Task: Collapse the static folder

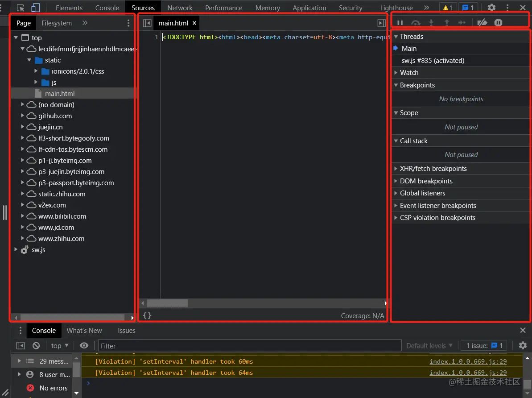Action: pyautogui.click(x=29, y=60)
